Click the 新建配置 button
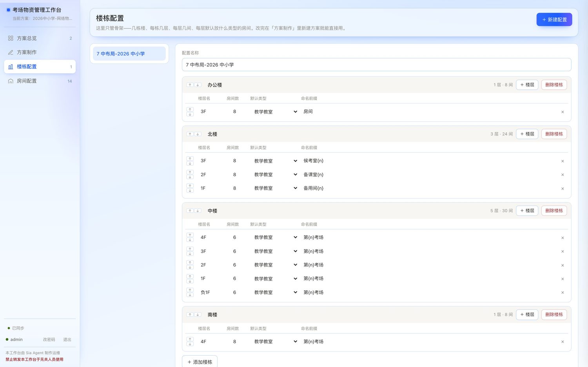 [x=554, y=20]
